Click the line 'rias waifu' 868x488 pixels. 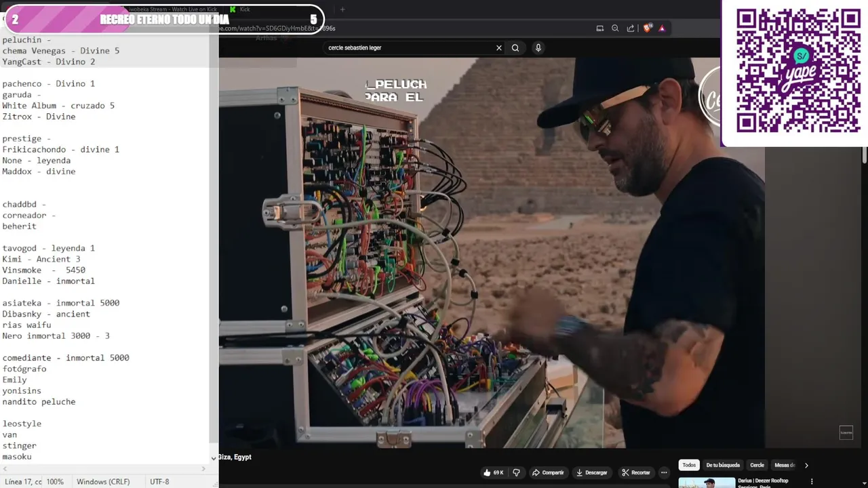[x=26, y=325]
